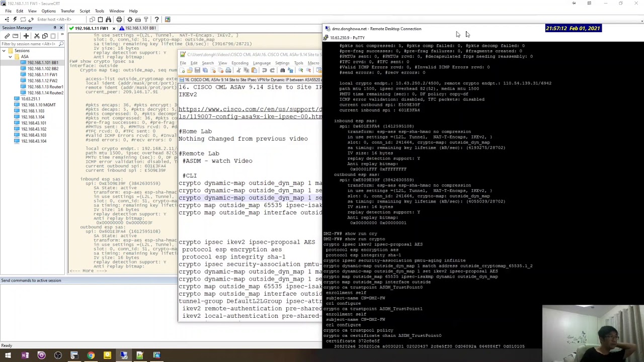This screenshot has height=362, width=644.
Task: Collapse the ASA folder in session tree
Action: (10, 57)
